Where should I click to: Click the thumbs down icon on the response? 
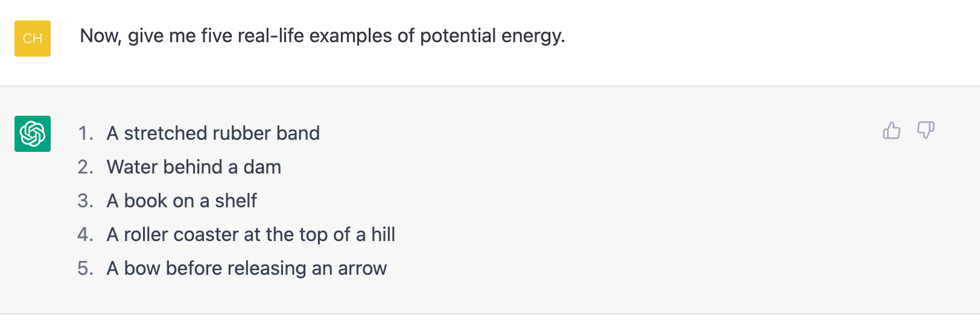click(x=926, y=130)
